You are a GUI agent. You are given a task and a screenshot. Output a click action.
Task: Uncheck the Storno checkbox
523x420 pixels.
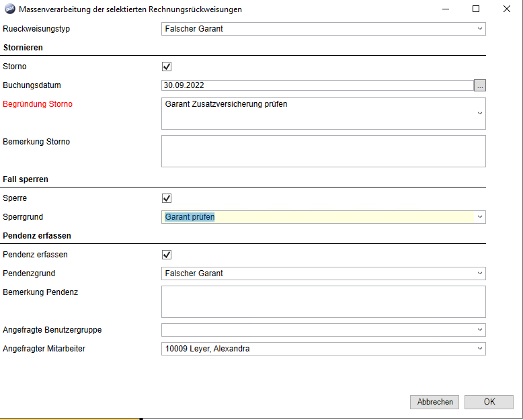tap(167, 67)
